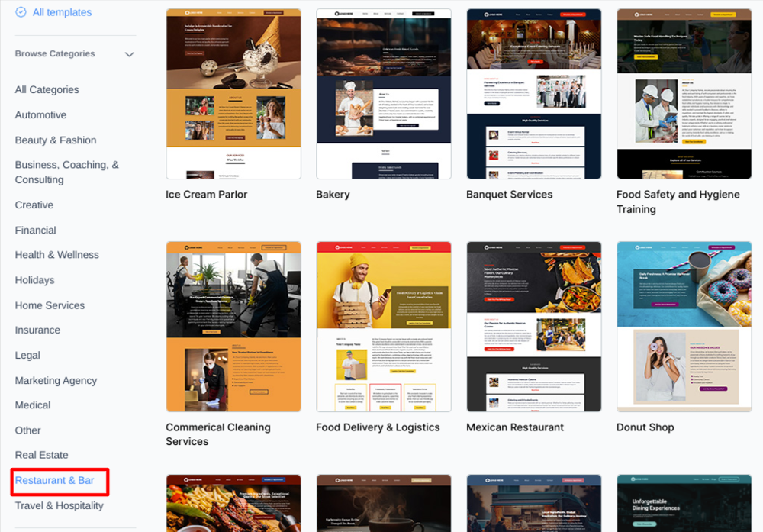Viewport: 763px width, 532px height.
Task: Open the Ice Cream Parlor template preview
Action: click(233, 94)
